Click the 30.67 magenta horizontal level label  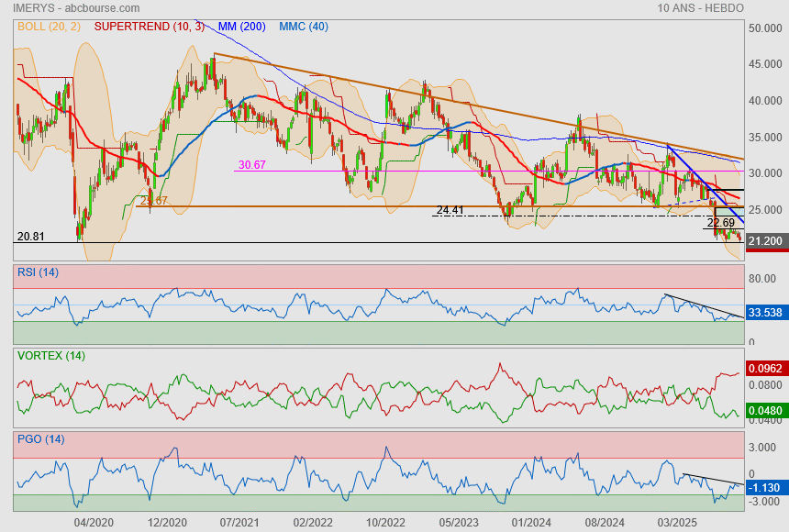(x=251, y=165)
